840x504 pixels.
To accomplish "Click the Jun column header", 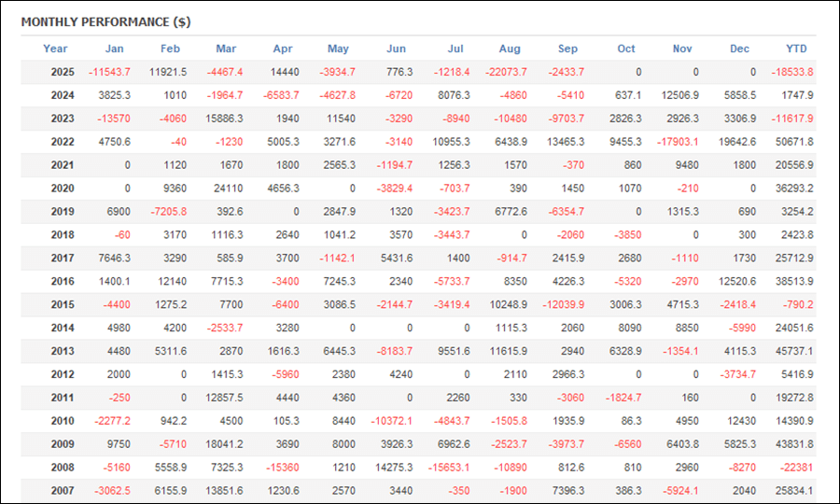I will (x=396, y=49).
